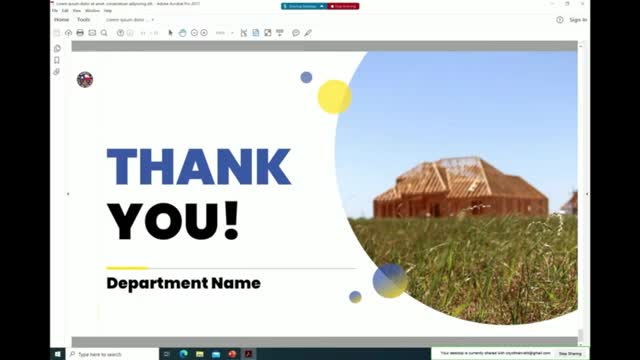The image size is (640, 360).
Task: Open the Windows Start menu
Action: tap(58, 354)
